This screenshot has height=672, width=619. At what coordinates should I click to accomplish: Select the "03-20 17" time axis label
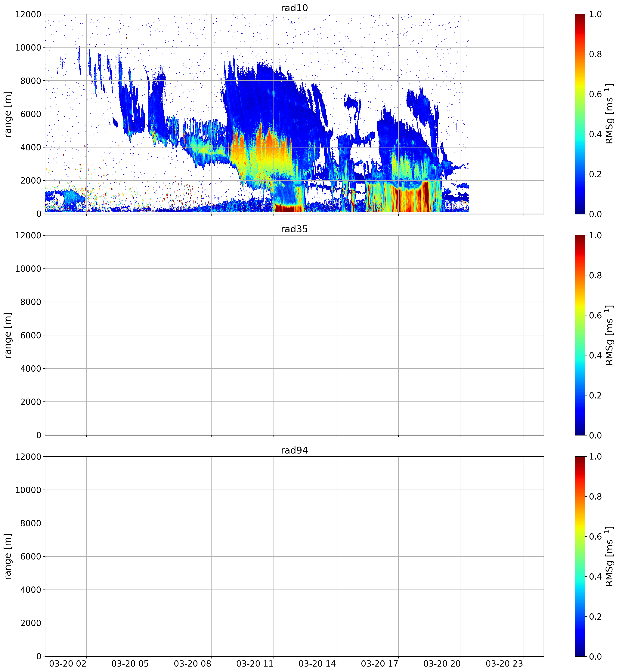380,664
